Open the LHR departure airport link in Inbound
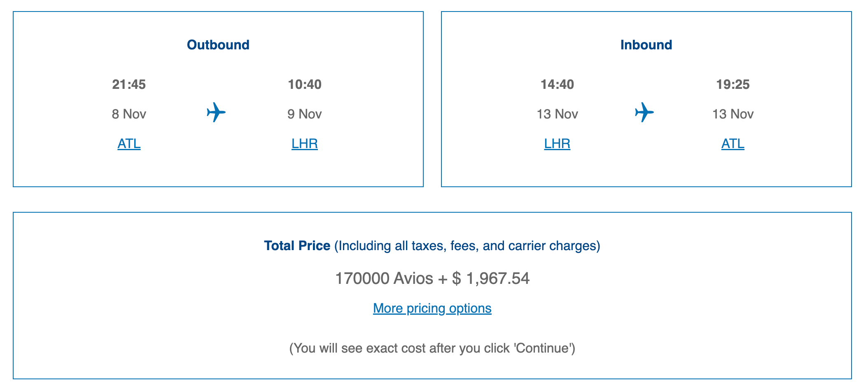This screenshot has width=868, height=390. [557, 144]
